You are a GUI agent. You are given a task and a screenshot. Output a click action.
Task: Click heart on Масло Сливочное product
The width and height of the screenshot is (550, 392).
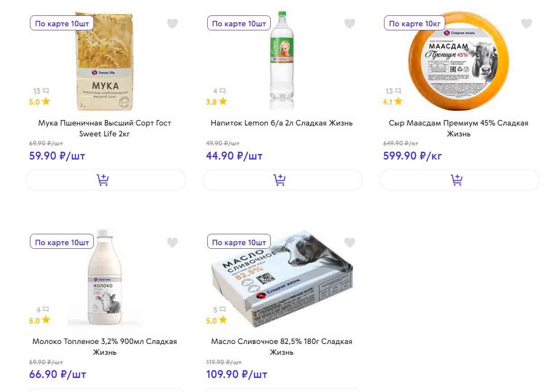[x=350, y=242]
